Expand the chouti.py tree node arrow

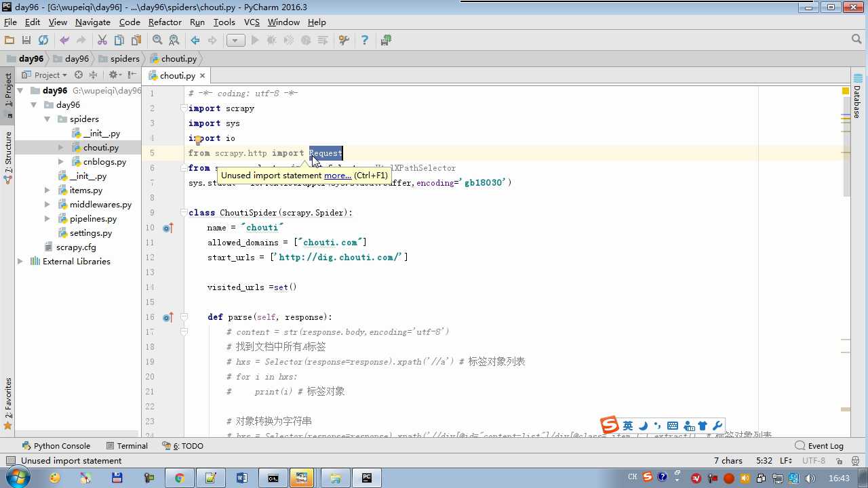61,147
